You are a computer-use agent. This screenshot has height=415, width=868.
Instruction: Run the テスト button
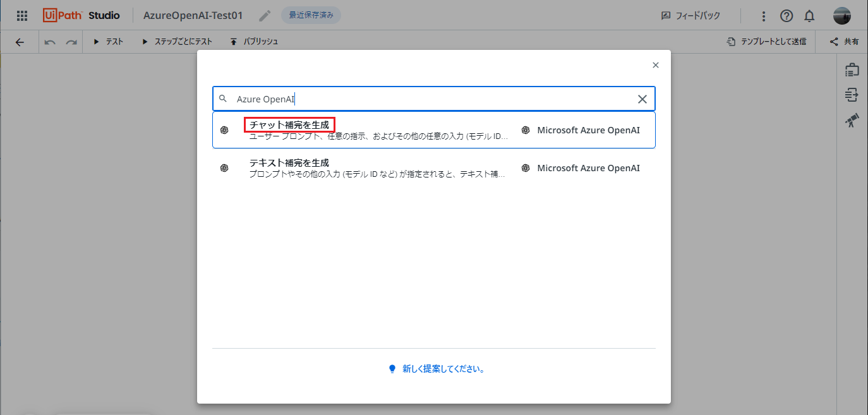(108, 42)
